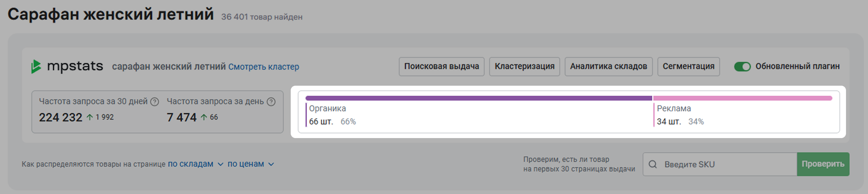Click the mpstats logo icon
This screenshot has width=868, height=194.
36,66
